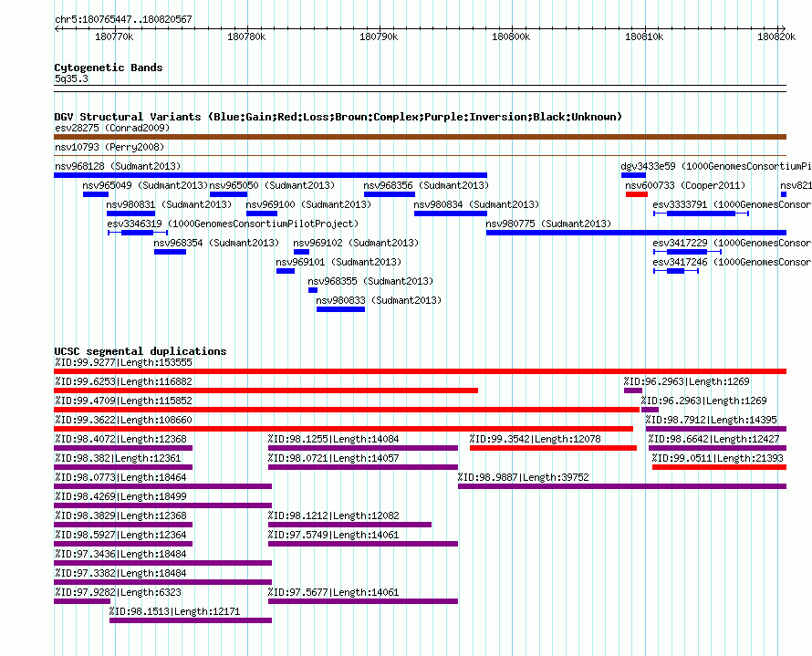Open the esv3417229 variant label
Viewport: 812px width, 656px height.
pos(732,243)
